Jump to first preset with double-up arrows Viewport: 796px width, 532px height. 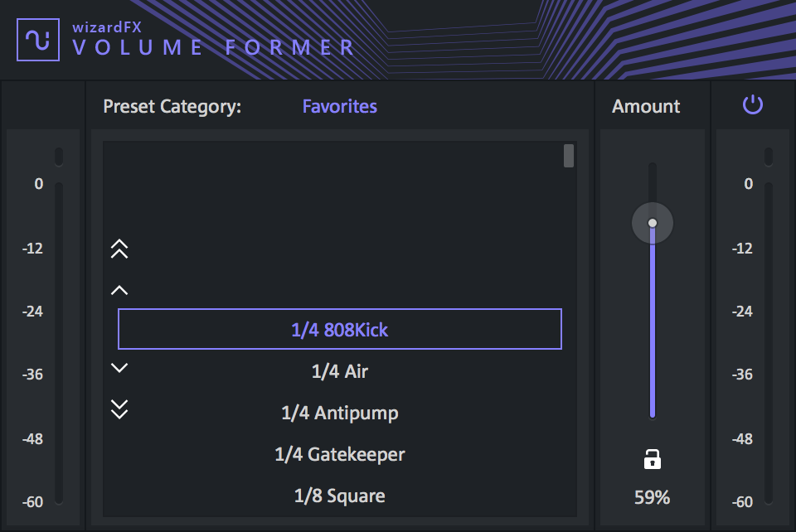click(119, 249)
